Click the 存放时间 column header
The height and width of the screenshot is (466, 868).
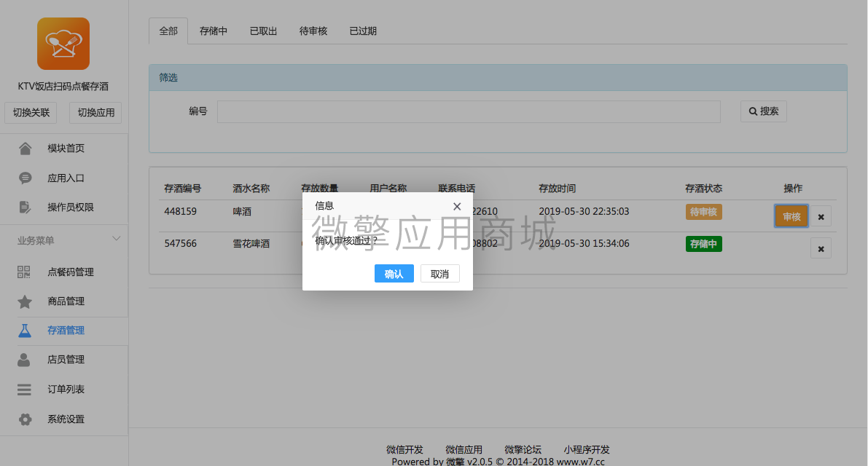click(x=558, y=189)
